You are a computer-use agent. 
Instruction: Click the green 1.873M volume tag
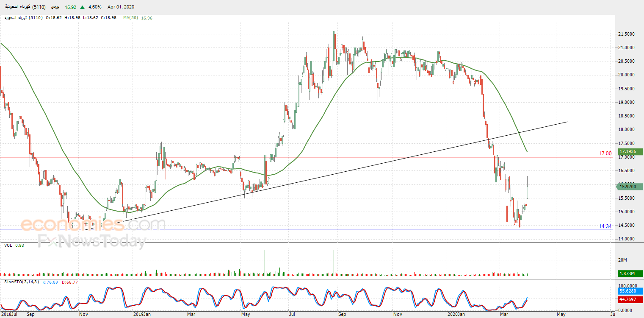tap(630, 273)
